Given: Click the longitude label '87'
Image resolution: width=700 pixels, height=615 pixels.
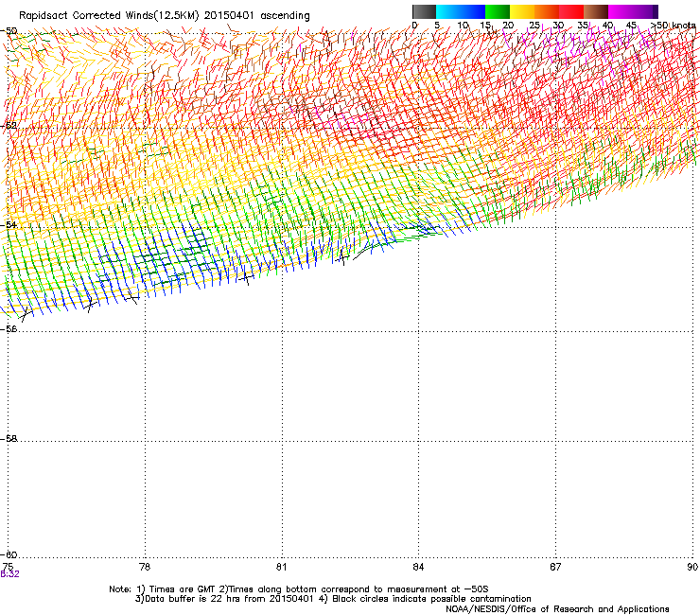Looking at the screenshot, I should 555,567.
